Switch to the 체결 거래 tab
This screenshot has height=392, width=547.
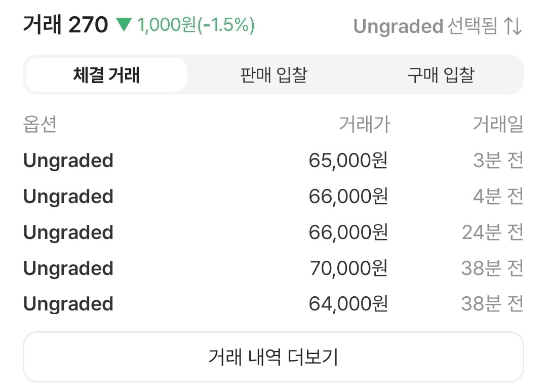point(106,75)
